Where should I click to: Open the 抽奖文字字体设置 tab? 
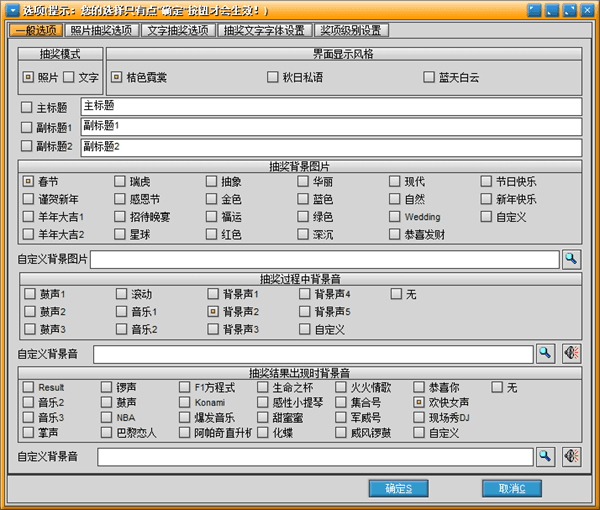click(x=265, y=30)
